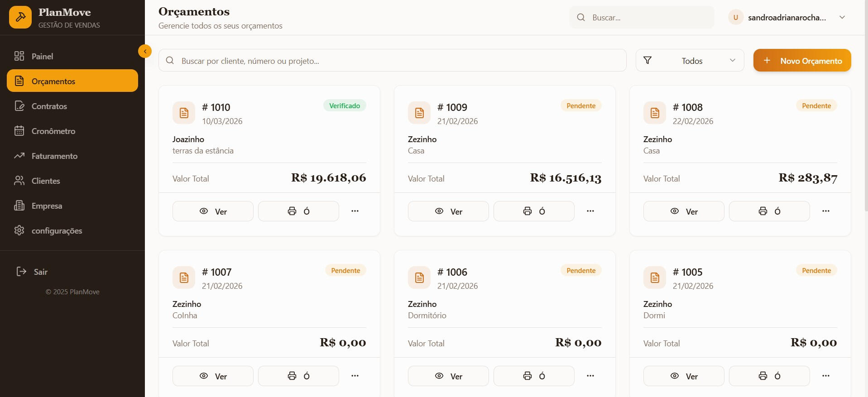Screen dimensions: 868x397
Task: Click the document icon on budget #1007
Action: coord(184,277)
